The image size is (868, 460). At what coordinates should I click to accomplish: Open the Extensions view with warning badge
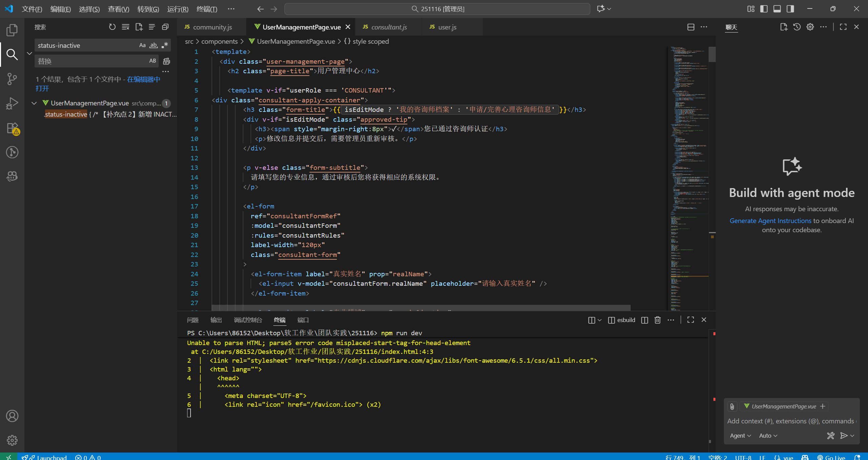[x=12, y=128]
